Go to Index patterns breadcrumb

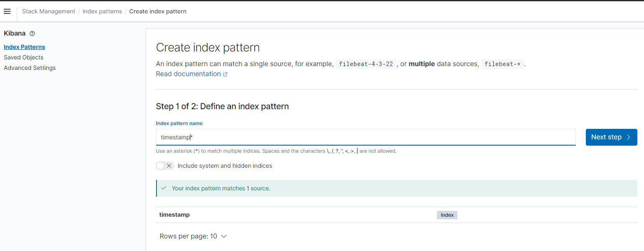pos(102,11)
